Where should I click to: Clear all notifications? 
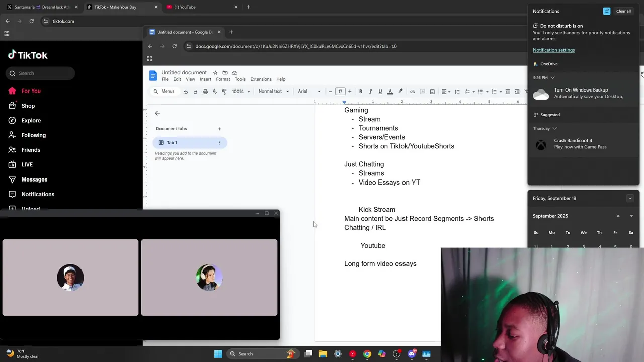pos(623,11)
